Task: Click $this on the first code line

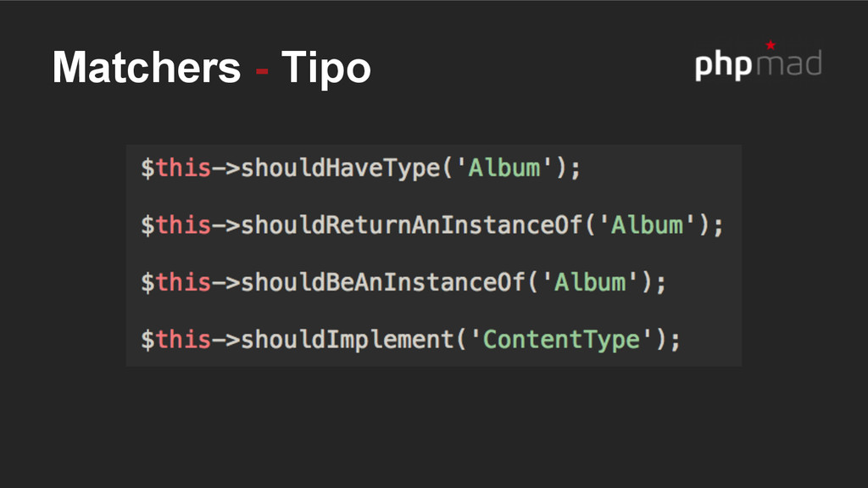Action: point(175,168)
